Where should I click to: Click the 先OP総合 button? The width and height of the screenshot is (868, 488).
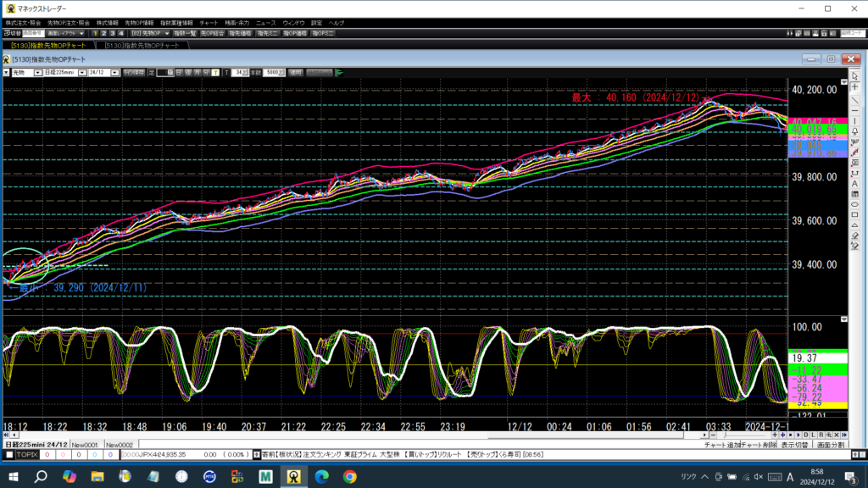213,33
